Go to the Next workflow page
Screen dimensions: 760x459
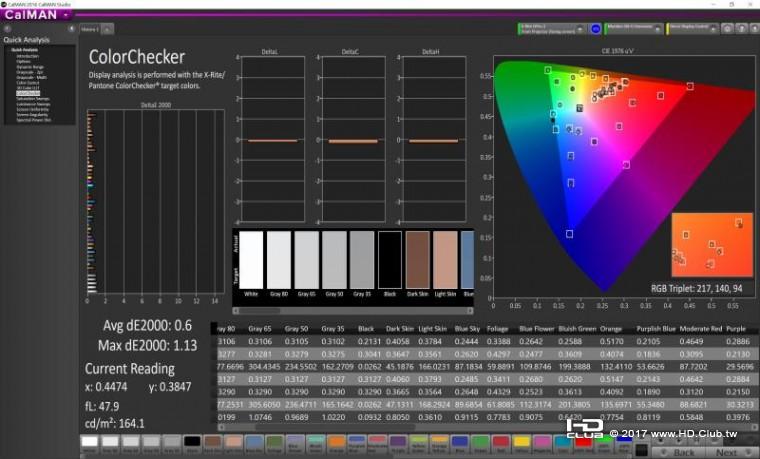pos(730,452)
